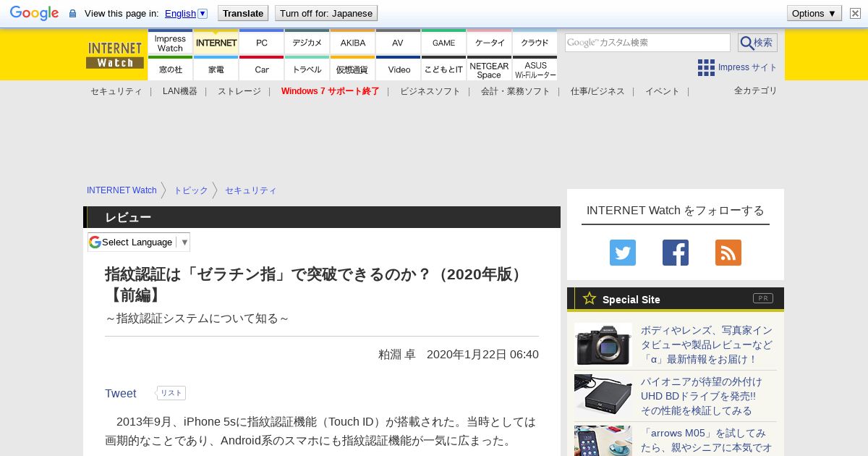The width and height of the screenshot is (868, 456).
Task: Open the English language dropdown arrow
Action: tap(203, 13)
